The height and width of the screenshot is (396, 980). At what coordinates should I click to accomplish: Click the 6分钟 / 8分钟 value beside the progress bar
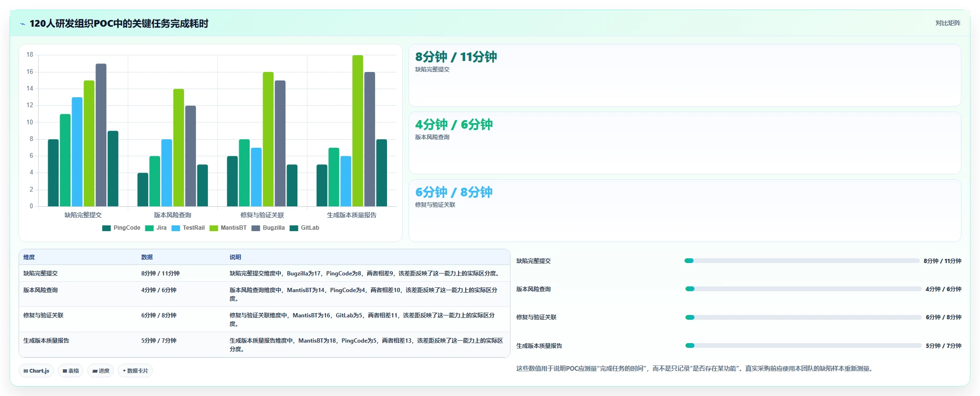tap(943, 317)
